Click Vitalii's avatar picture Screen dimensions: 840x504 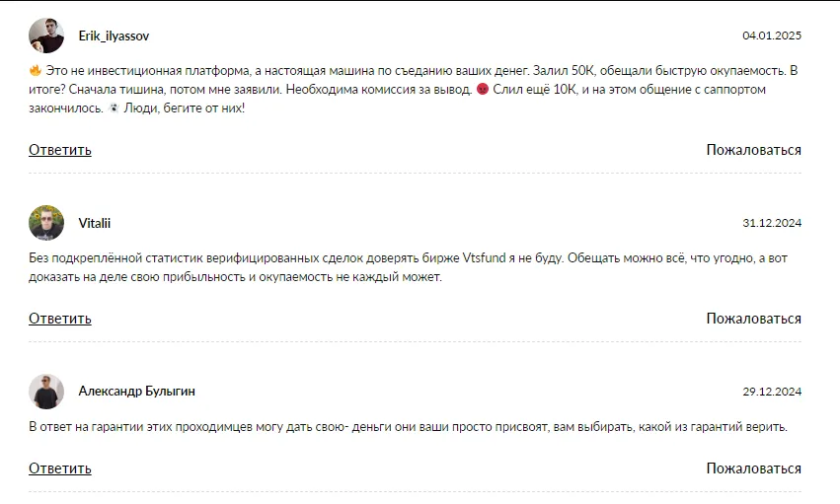(x=46, y=223)
